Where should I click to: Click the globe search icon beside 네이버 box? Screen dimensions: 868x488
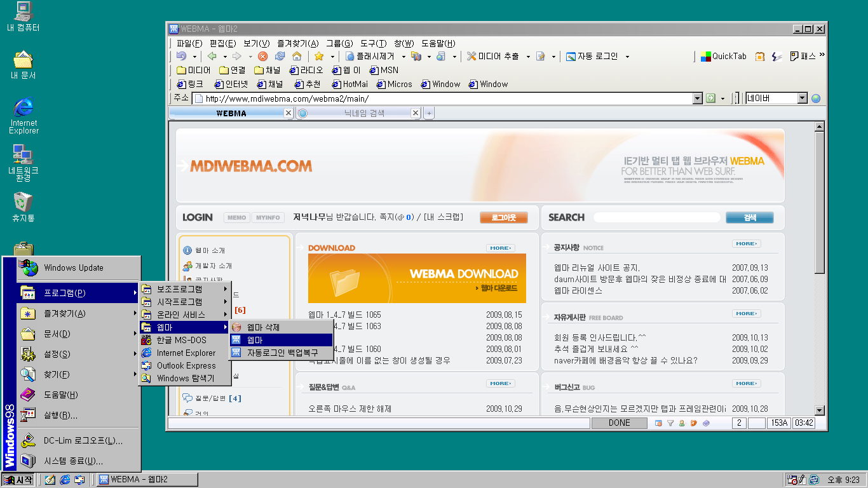[x=816, y=98]
